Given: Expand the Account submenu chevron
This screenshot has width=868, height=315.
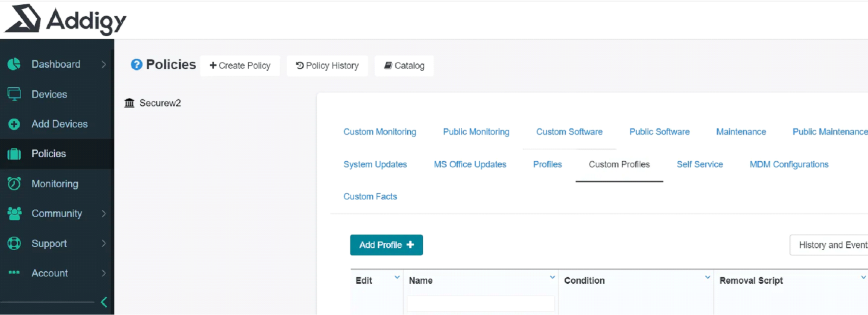Looking at the screenshot, I should pyautogui.click(x=104, y=273).
